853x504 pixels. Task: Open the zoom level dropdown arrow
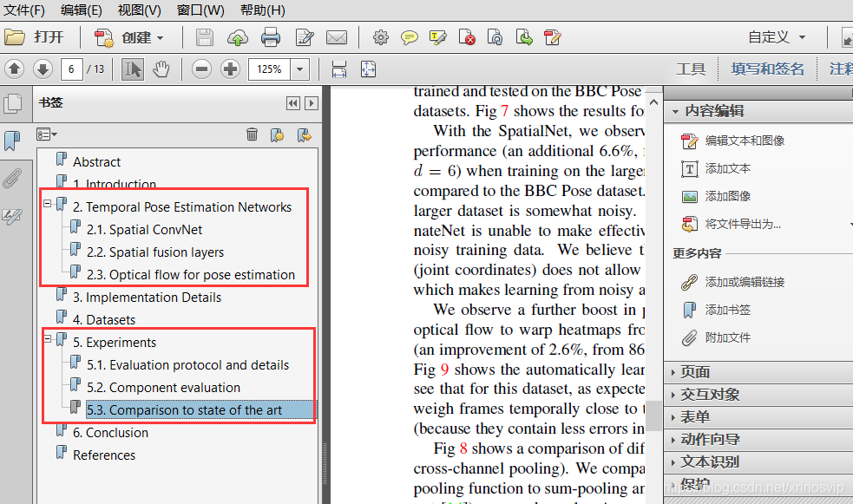299,69
